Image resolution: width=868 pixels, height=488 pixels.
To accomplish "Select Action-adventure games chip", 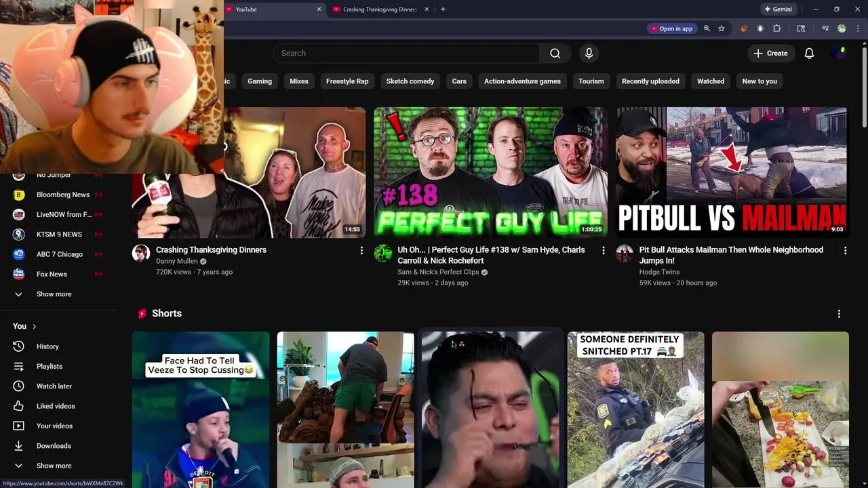I will point(522,81).
